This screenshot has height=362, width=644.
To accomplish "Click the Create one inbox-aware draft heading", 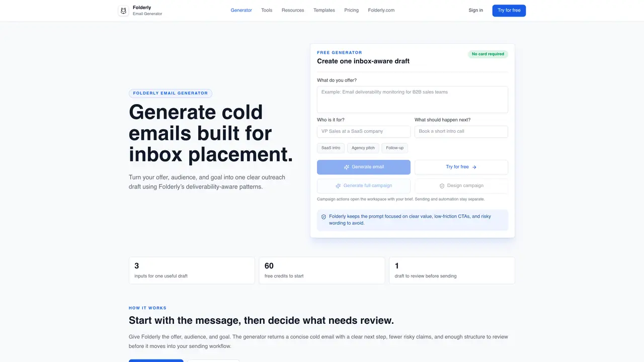I will [363, 61].
